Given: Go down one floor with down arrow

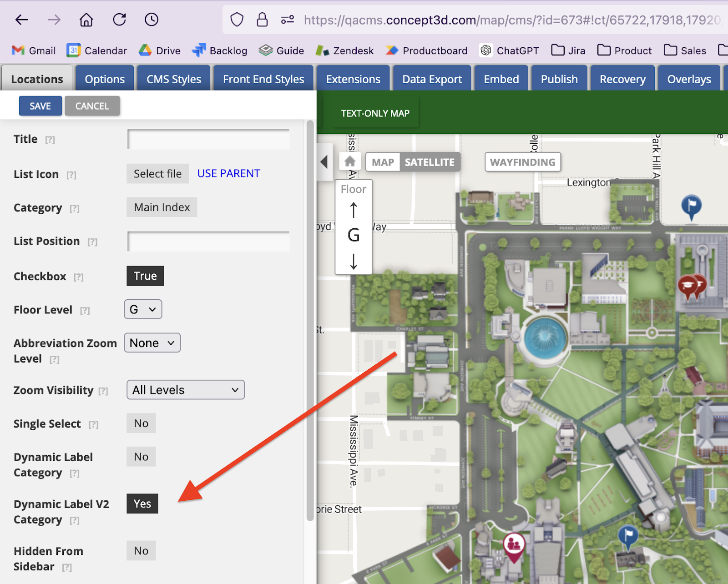Looking at the screenshot, I should pyautogui.click(x=354, y=262).
